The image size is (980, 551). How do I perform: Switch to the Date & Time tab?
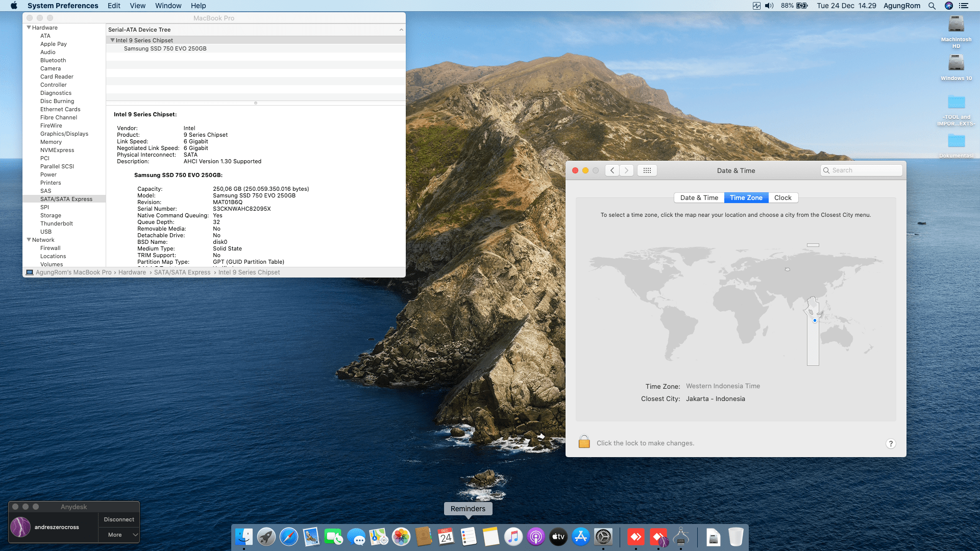tap(699, 198)
